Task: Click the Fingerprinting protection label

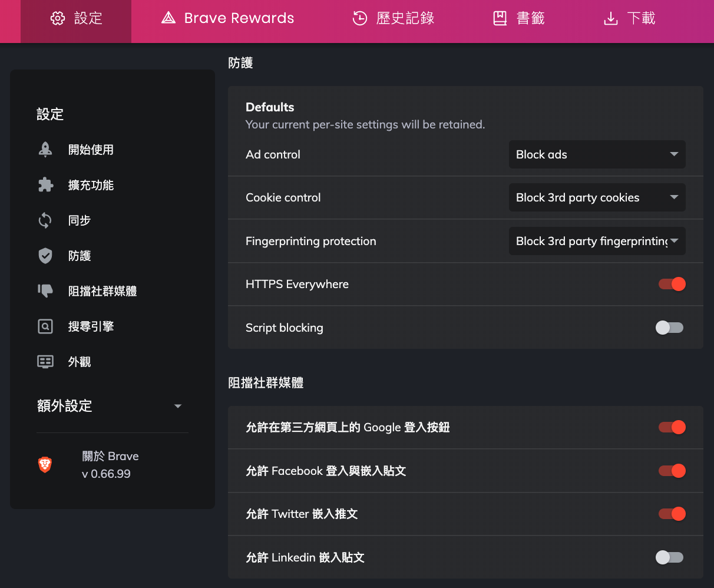Action: (310, 241)
